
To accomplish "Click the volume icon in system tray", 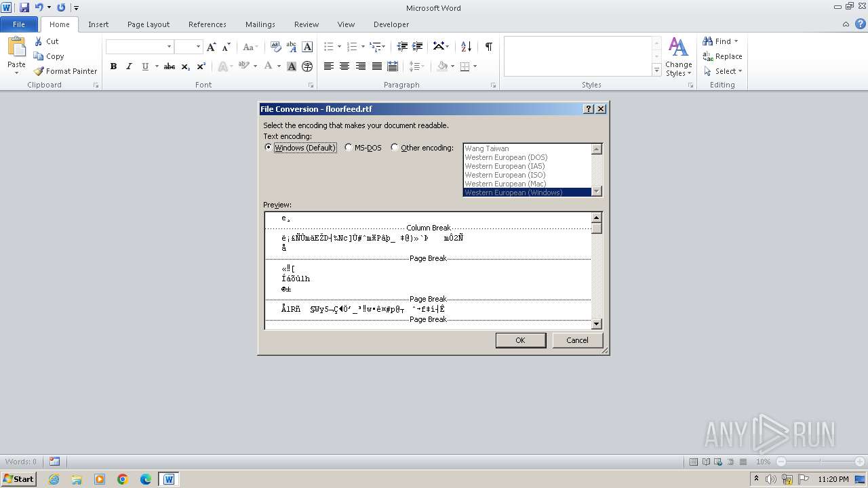I will pyautogui.click(x=772, y=479).
